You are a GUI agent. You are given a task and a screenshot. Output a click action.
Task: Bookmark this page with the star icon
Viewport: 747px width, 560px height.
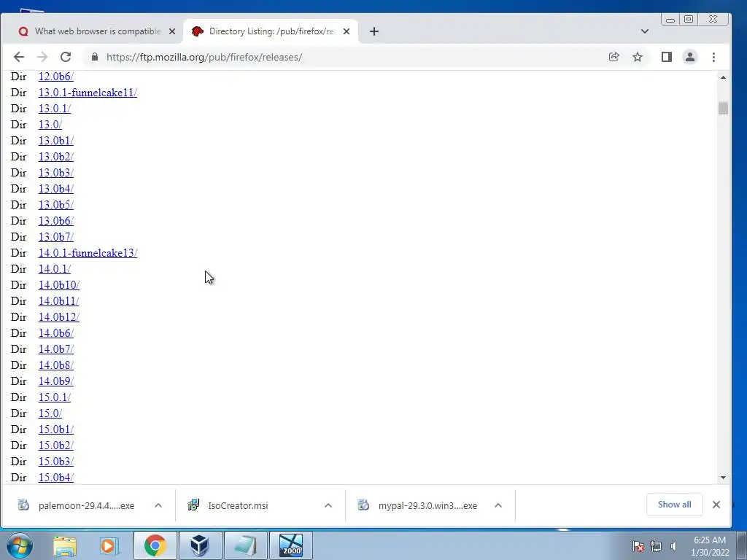(638, 57)
